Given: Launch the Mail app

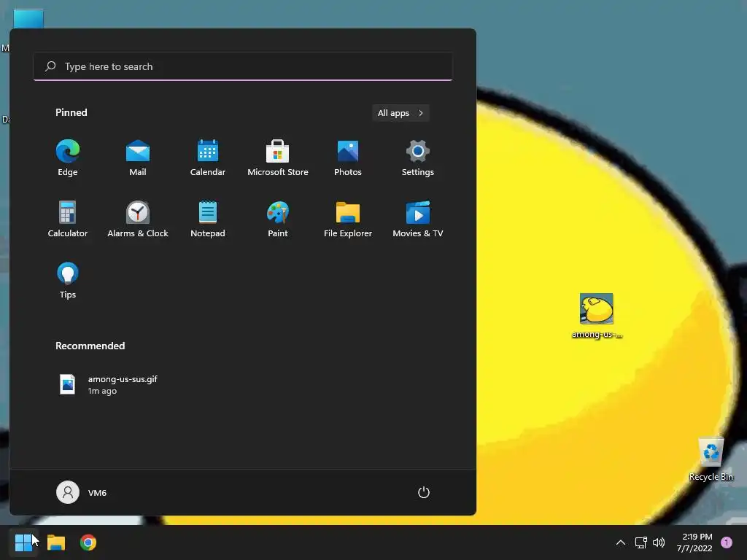Looking at the screenshot, I should click(138, 158).
